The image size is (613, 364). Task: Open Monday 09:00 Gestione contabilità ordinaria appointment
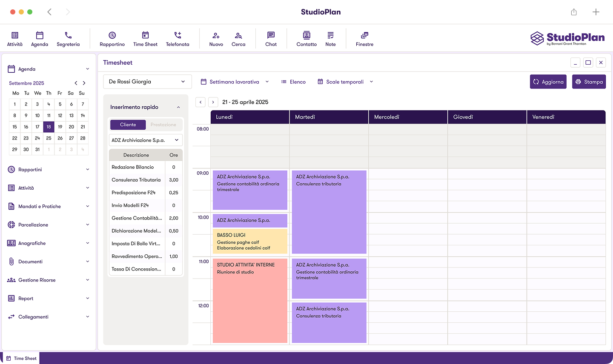[250, 190]
